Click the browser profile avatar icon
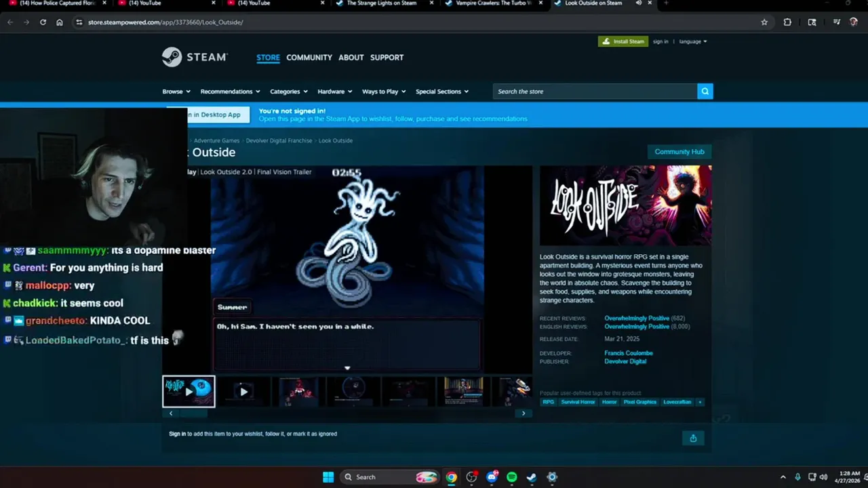Image resolution: width=868 pixels, height=488 pixels. click(854, 22)
